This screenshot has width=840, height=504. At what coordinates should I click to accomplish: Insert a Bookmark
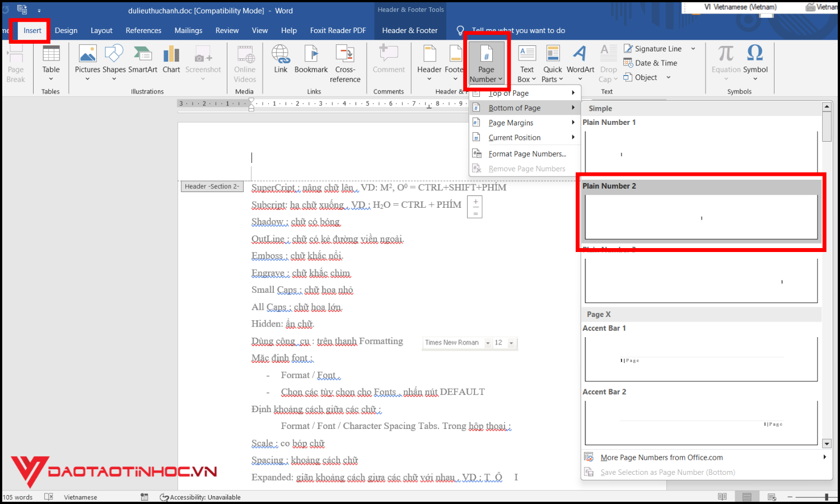coord(311,62)
